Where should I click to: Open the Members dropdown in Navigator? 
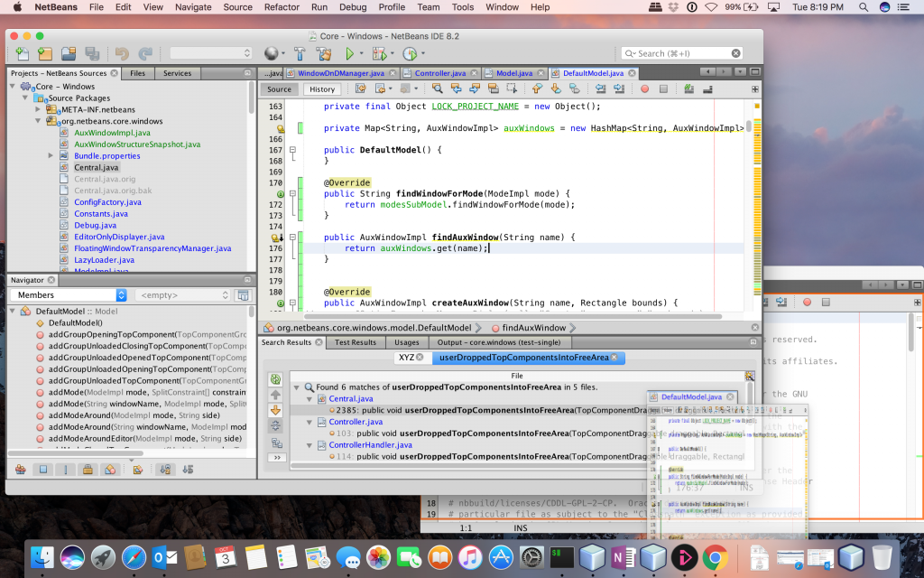click(69, 295)
